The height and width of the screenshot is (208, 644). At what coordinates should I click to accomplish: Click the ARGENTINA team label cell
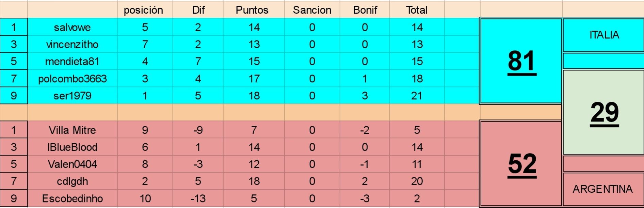click(x=603, y=189)
